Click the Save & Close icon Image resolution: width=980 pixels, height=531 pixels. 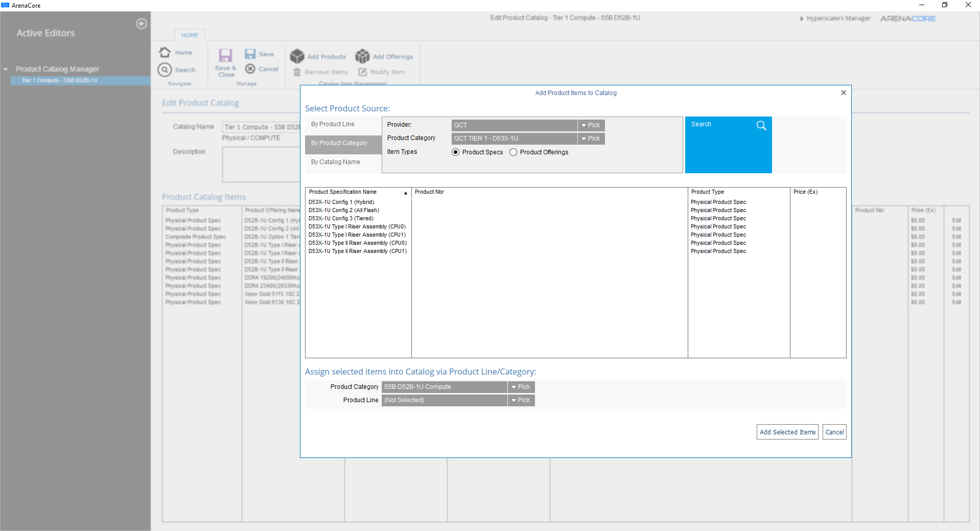[x=225, y=55]
